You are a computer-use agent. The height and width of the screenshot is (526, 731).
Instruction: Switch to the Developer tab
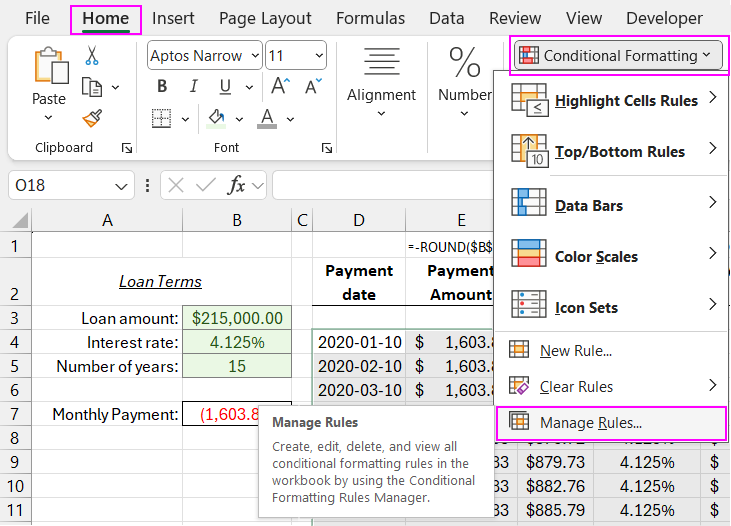(x=664, y=18)
